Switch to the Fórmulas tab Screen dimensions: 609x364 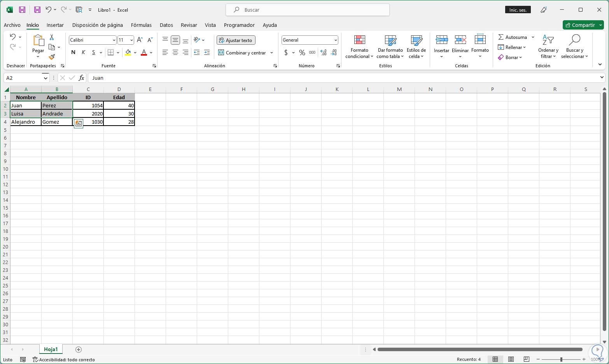(141, 25)
